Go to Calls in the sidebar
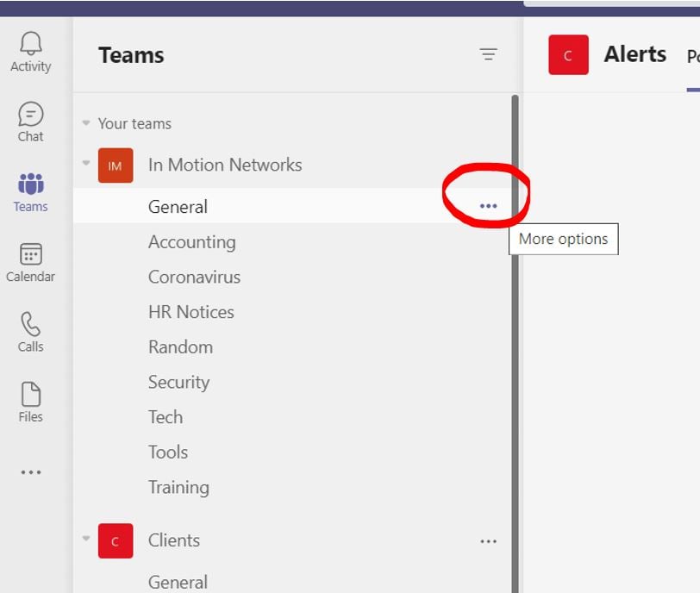 [31, 333]
